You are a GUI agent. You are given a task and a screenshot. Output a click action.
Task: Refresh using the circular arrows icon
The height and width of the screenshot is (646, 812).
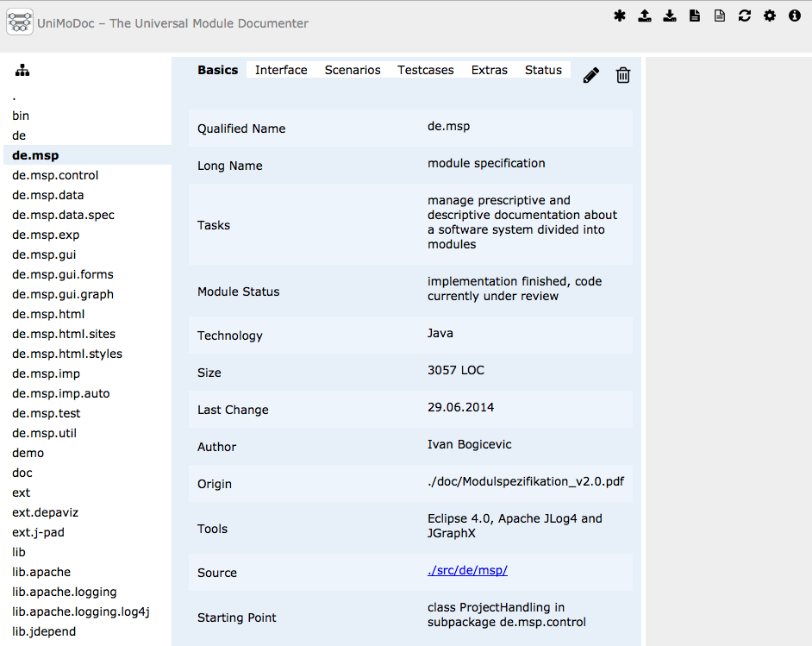tap(744, 15)
